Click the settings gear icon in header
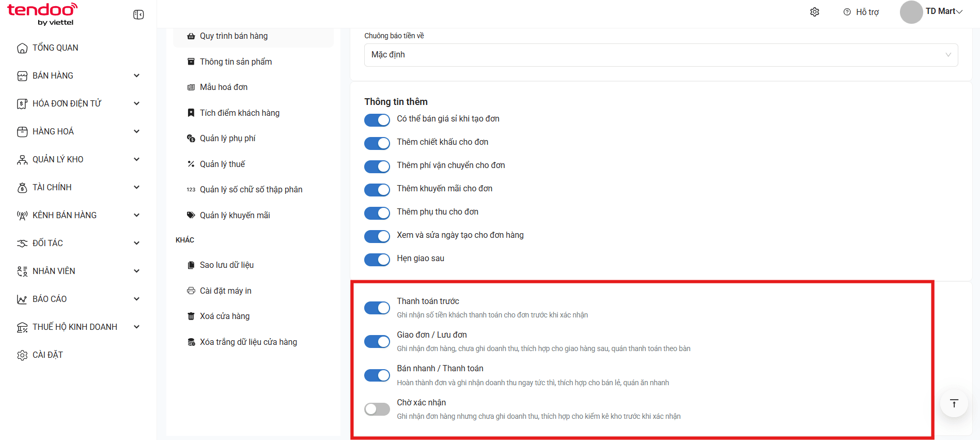Image resolution: width=980 pixels, height=440 pixels. 815,12
